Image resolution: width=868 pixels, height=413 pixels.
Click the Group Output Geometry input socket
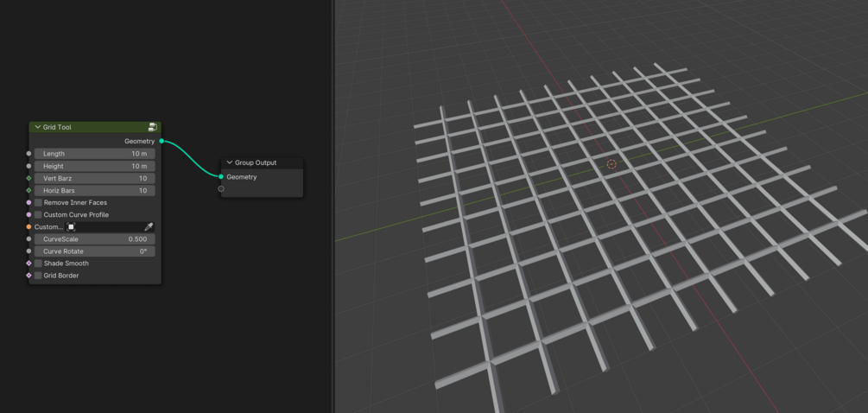pos(221,176)
